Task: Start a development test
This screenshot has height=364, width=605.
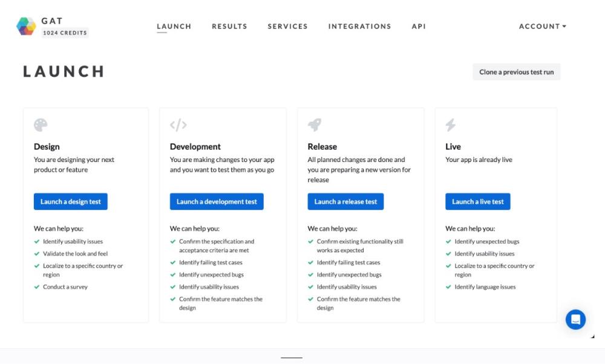Action: 217,202
